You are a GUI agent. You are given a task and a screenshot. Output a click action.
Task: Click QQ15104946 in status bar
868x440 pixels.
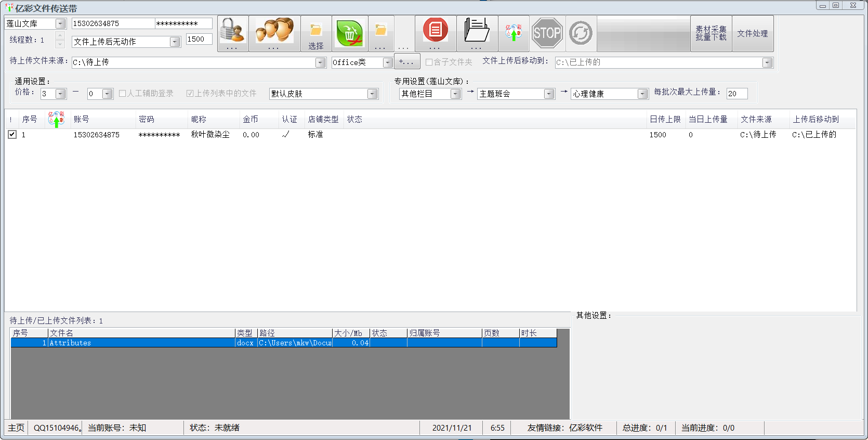click(57, 428)
